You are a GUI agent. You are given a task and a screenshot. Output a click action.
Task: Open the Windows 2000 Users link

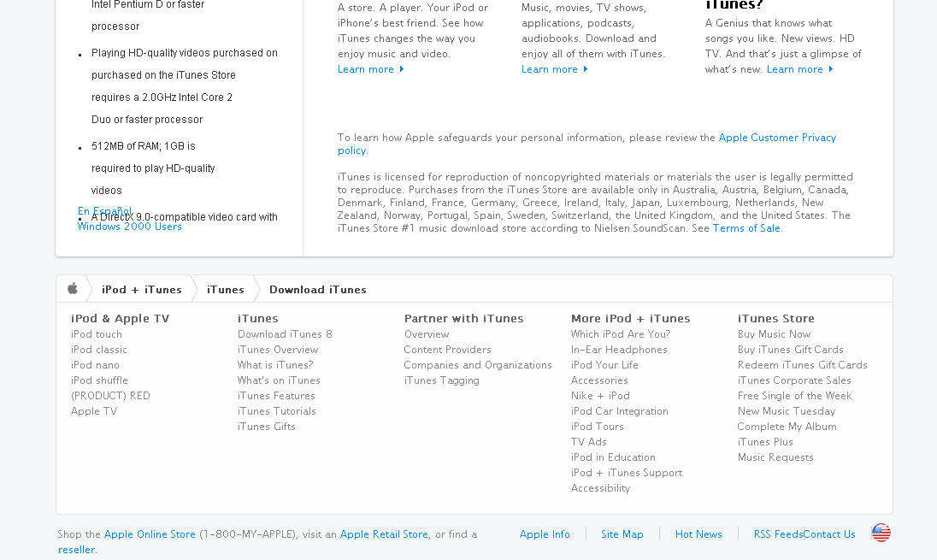click(x=130, y=227)
